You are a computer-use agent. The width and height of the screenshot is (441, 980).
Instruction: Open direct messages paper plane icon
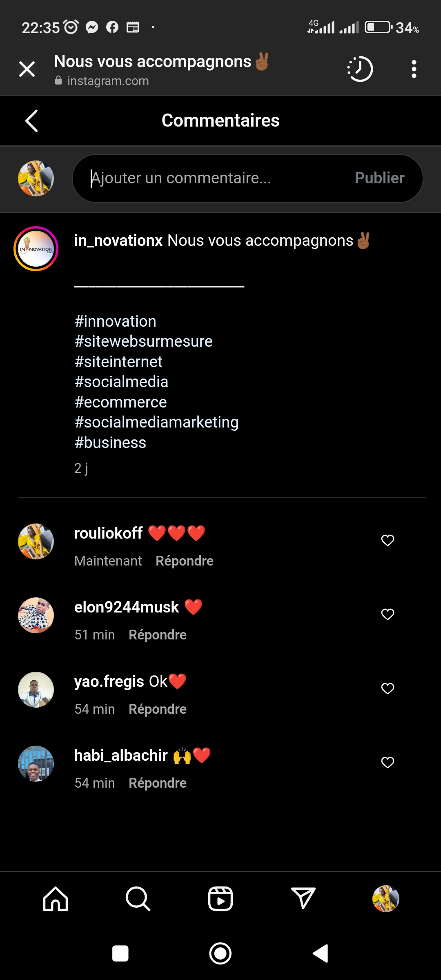tap(303, 899)
